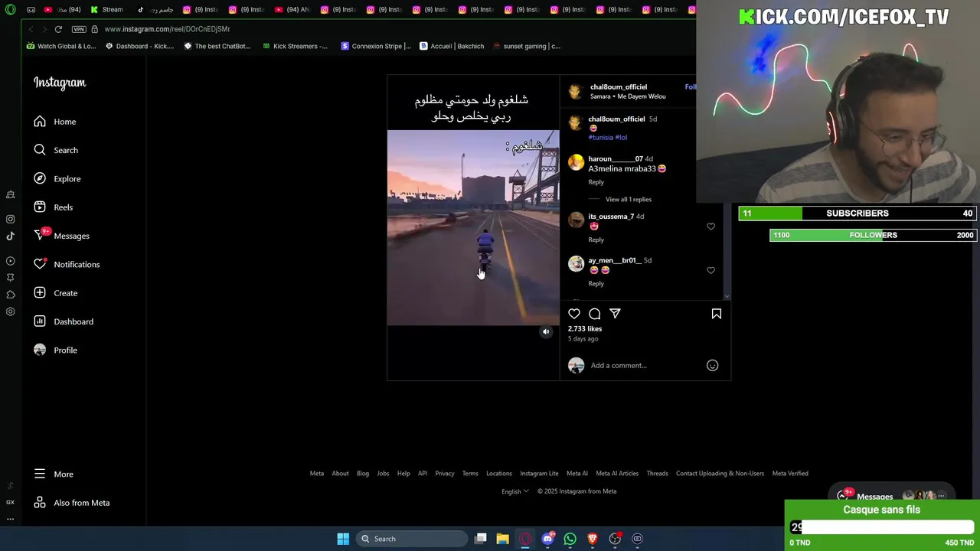This screenshot has height=551, width=980.
Task: Open the Opera sidebar player icon
Action: click(x=11, y=261)
